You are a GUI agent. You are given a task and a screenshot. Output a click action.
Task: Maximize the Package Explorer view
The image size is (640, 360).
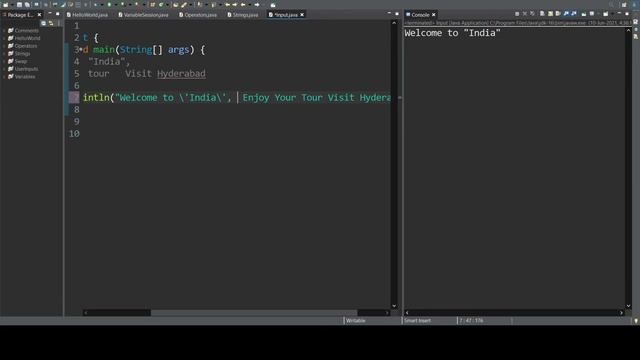tap(58, 13)
